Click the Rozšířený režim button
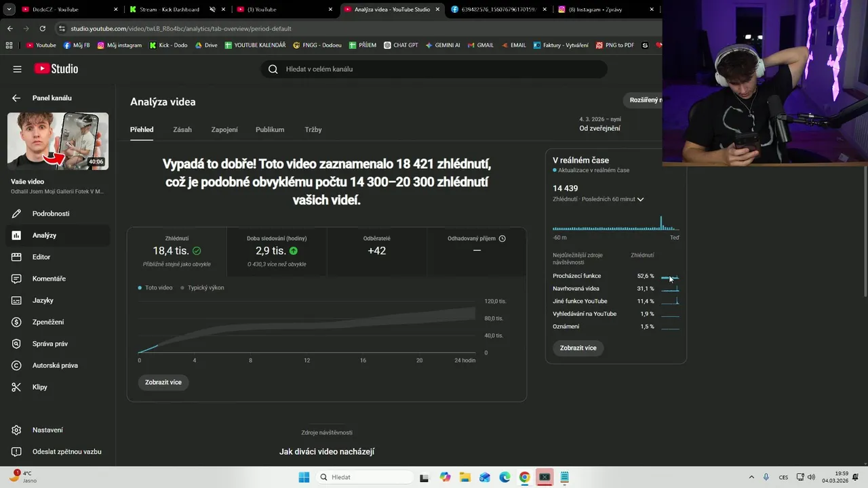Screen dimensions: 868x488 (x=643, y=100)
